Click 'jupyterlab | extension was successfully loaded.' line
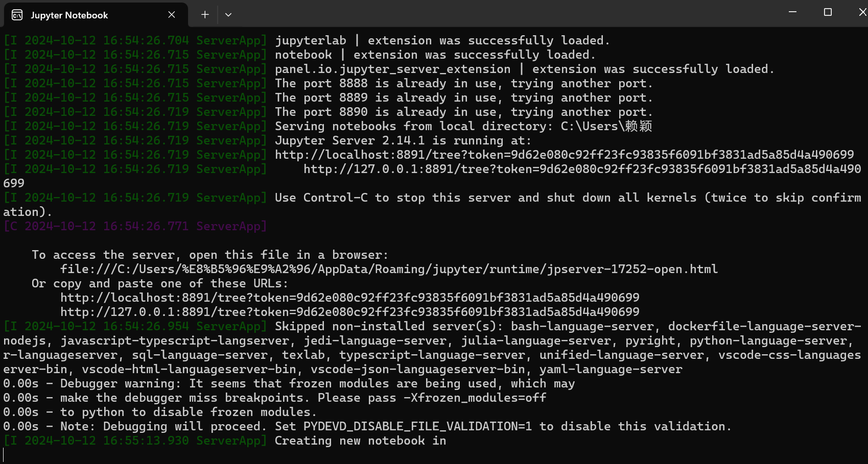The image size is (868, 464). click(x=442, y=40)
